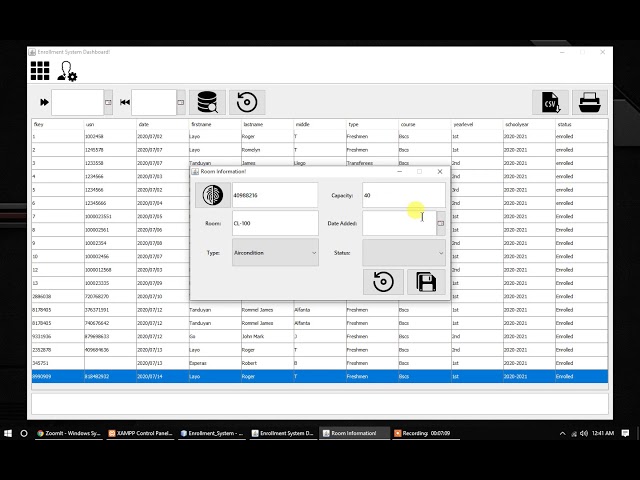Click the Capacity input field
Screen dimensions: 640x480
(400, 195)
